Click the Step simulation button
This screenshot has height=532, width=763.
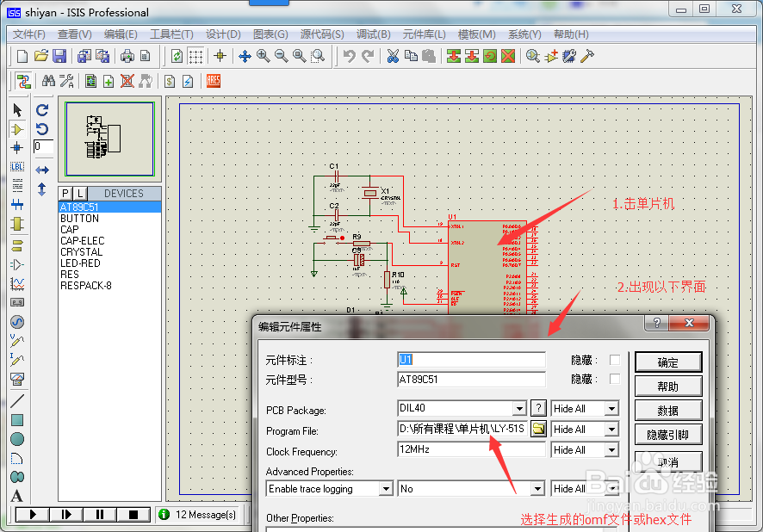(x=66, y=514)
